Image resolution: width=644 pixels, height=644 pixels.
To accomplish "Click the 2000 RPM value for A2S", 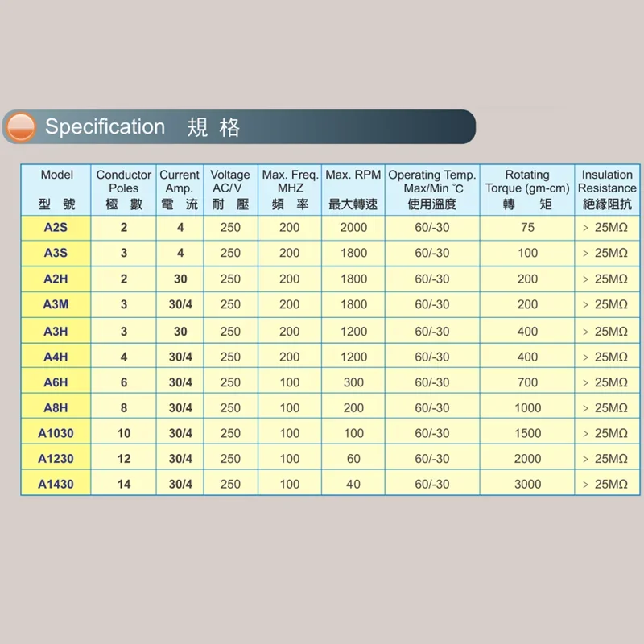I will pyautogui.click(x=353, y=228).
